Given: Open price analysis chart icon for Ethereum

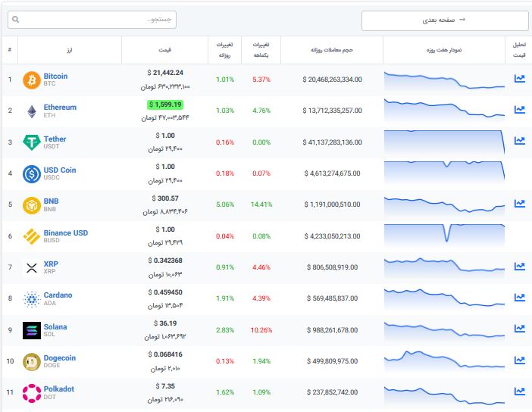Looking at the screenshot, I should [x=519, y=110].
